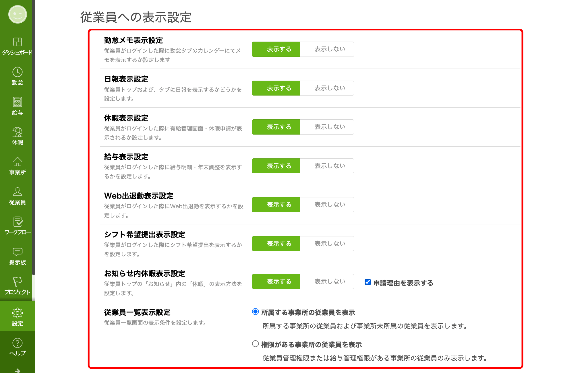Open the 給与 payroll calculator icon
The width and height of the screenshot is (588, 373).
pos(17,102)
